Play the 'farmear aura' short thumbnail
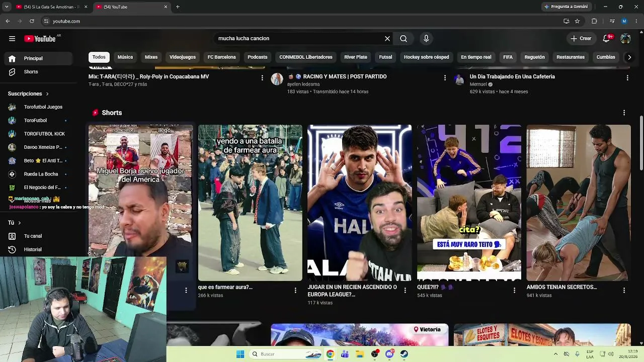 (x=250, y=203)
